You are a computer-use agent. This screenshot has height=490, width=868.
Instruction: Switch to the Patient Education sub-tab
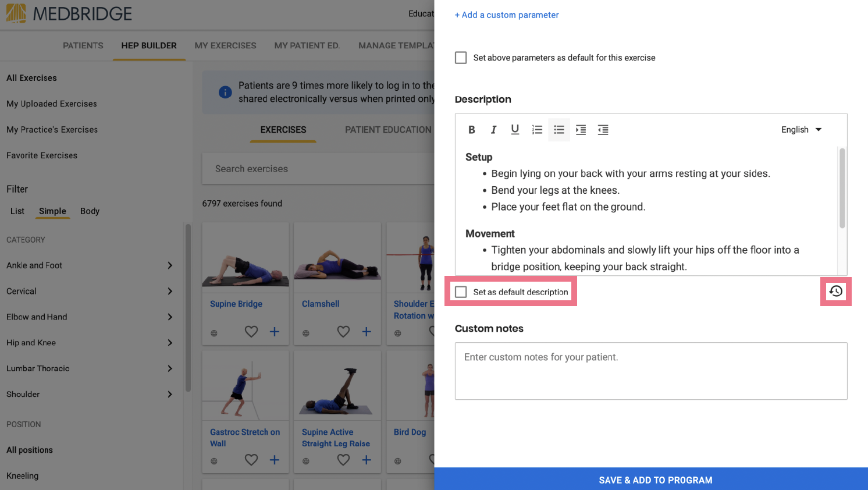(388, 130)
